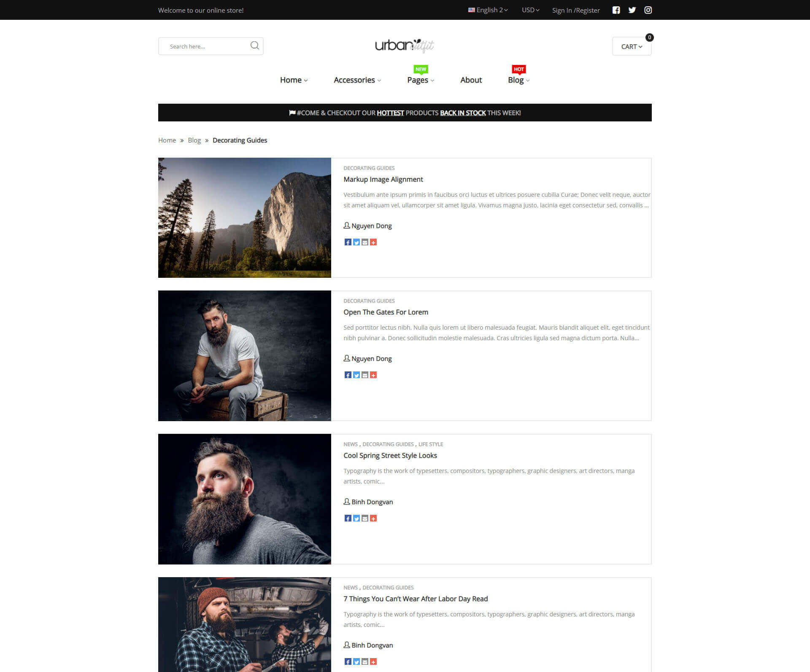Image resolution: width=810 pixels, height=672 pixels.
Task: Open Instagram icon in top bar
Action: [x=648, y=10]
